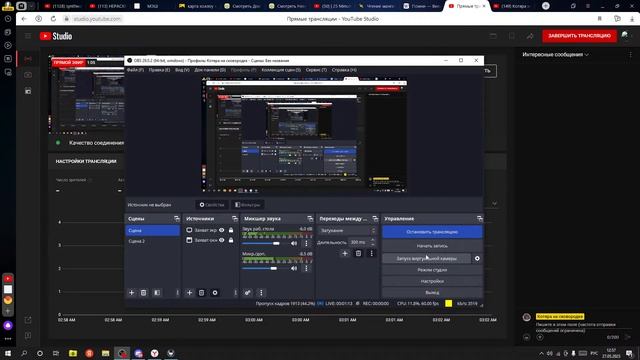This screenshot has height=360, width=640.
Task: End the stream in YouTube Studio
Action: (579, 36)
